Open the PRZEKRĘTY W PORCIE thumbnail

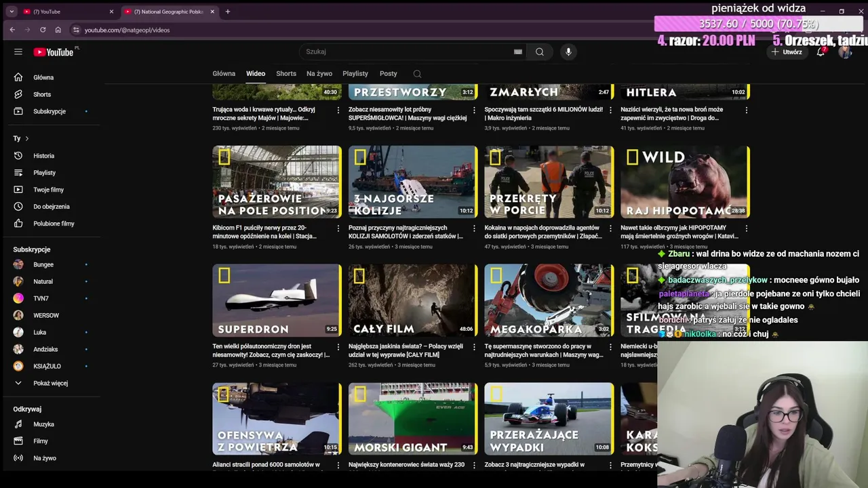[549, 182]
